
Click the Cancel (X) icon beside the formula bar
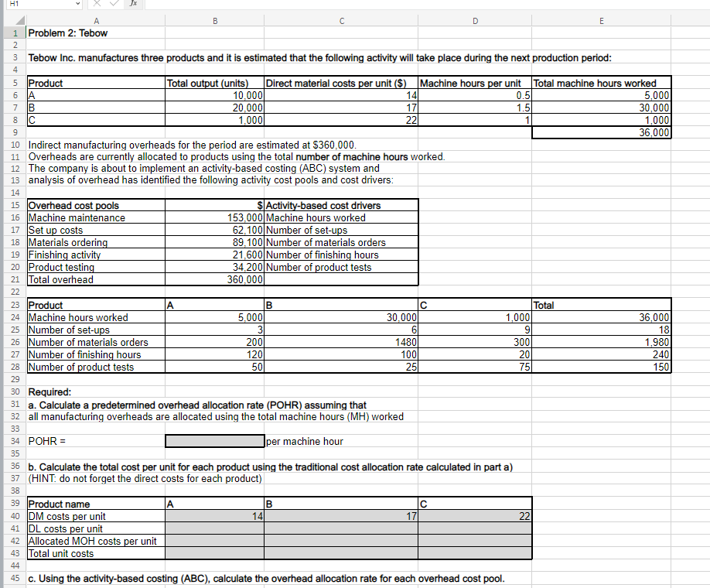click(96, 4)
